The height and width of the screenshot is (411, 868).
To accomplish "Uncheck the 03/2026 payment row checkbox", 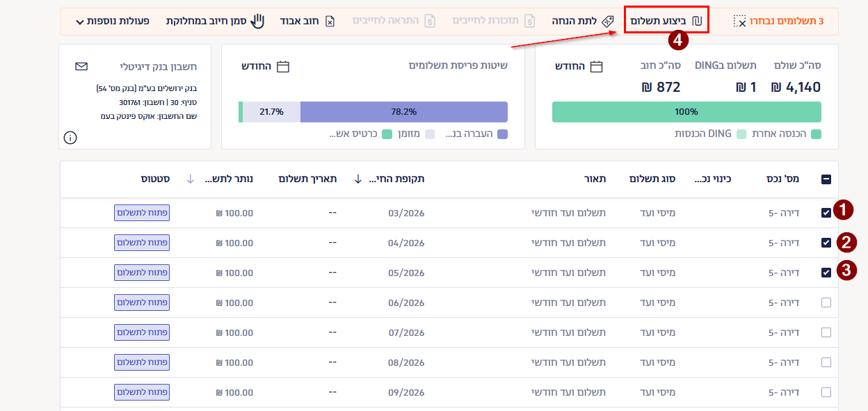I will (826, 213).
